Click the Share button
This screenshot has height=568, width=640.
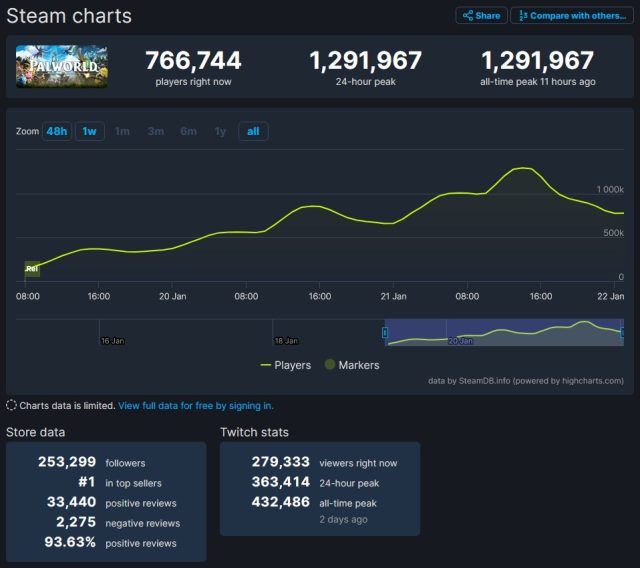click(481, 16)
